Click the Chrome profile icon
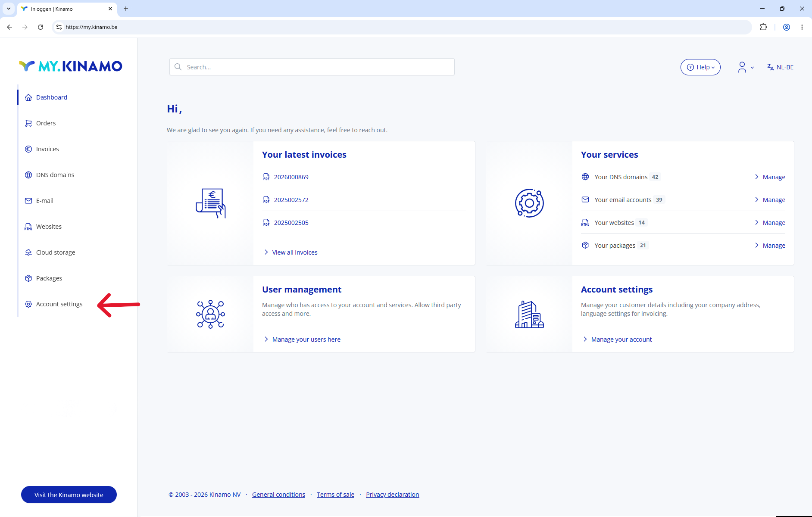 [x=787, y=27]
